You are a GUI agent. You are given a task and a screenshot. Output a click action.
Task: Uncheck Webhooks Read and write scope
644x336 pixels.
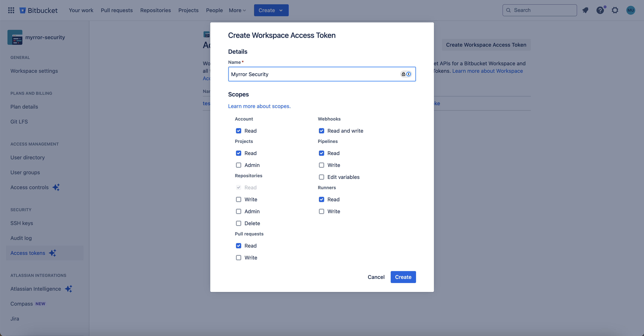pyautogui.click(x=322, y=131)
